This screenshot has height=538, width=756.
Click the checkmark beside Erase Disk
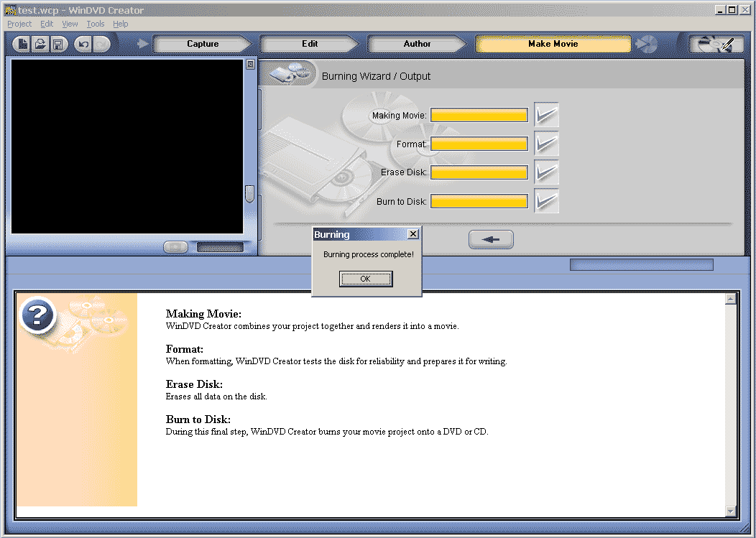click(546, 172)
